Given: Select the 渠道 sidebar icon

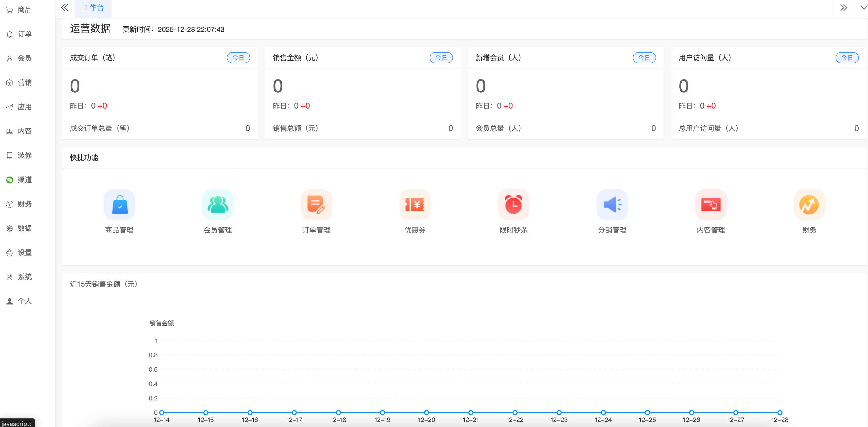Looking at the screenshot, I should click(19, 180).
